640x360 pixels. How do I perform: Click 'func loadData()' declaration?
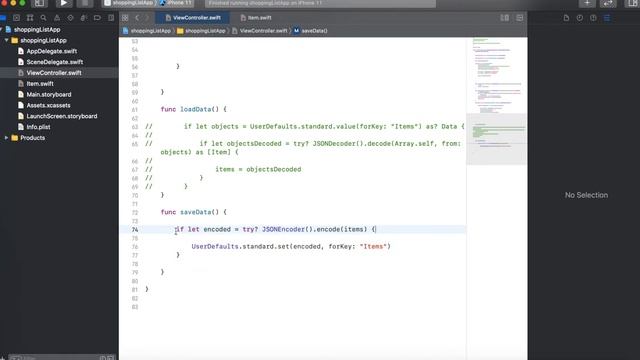[x=193, y=109]
